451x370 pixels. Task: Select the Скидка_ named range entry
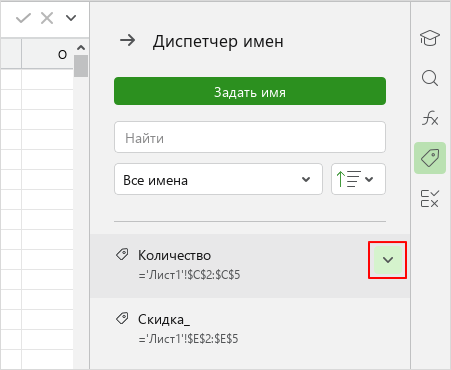point(250,330)
